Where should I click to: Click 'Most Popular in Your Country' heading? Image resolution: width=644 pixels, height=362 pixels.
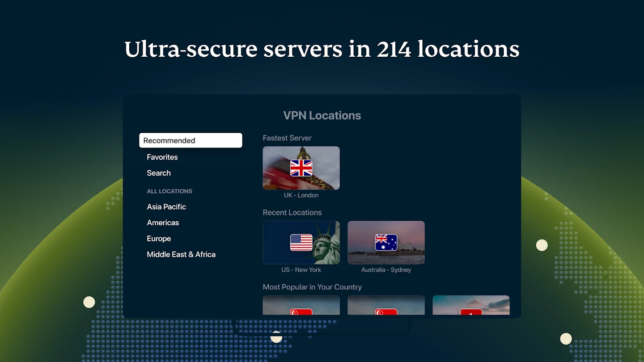pyautogui.click(x=312, y=287)
